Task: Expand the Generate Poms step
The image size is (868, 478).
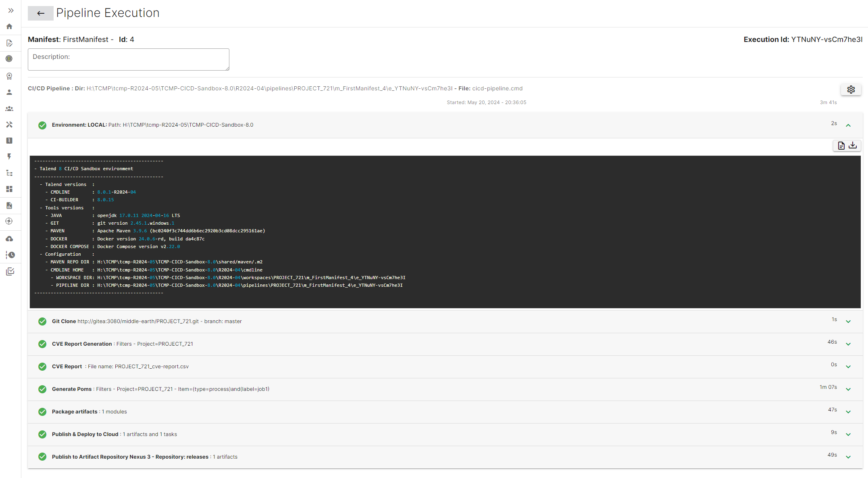Action: click(848, 389)
